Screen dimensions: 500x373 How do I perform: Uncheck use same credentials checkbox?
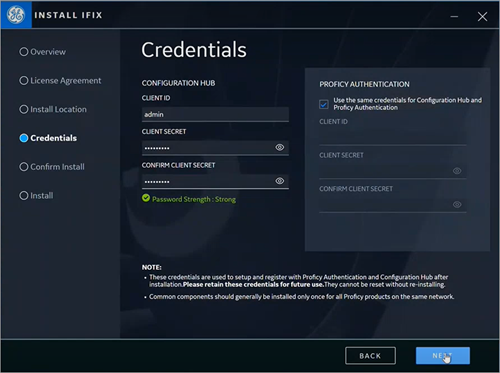(x=323, y=104)
